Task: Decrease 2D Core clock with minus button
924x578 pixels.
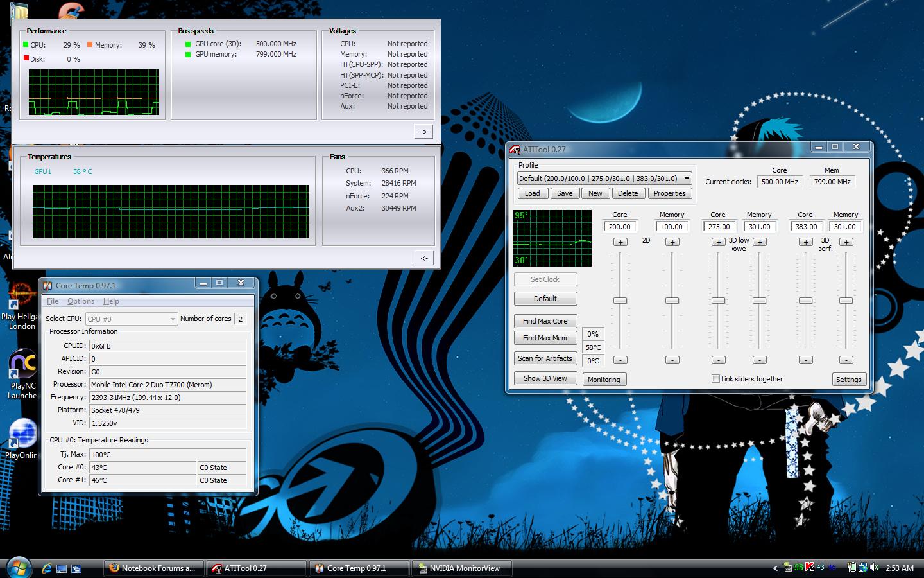Action: [x=620, y=360]
